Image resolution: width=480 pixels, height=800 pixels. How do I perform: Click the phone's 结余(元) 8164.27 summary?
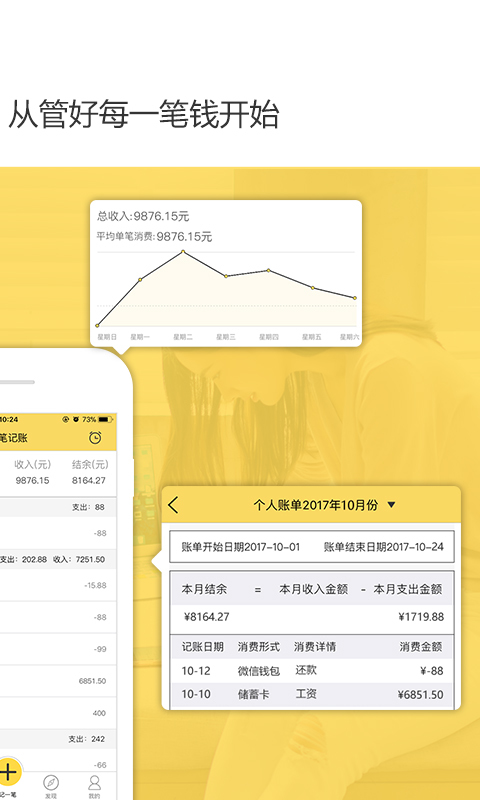(x=89, y=472)
